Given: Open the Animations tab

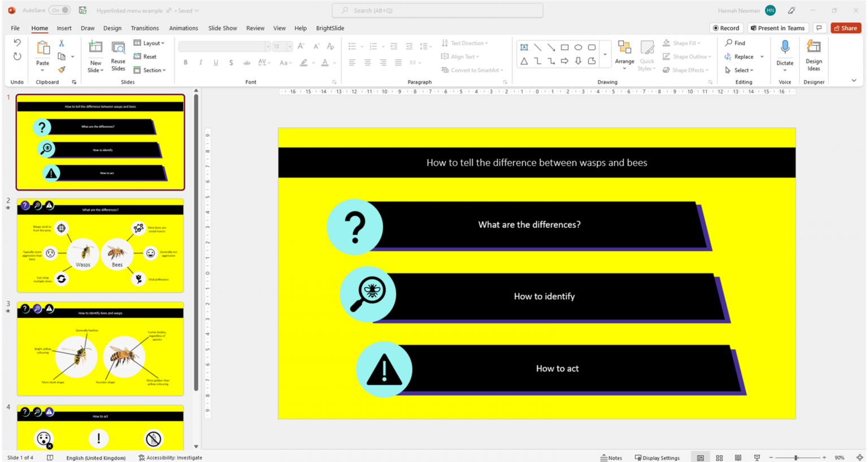Looking at the screenshot, I should (x=184, y=28).
